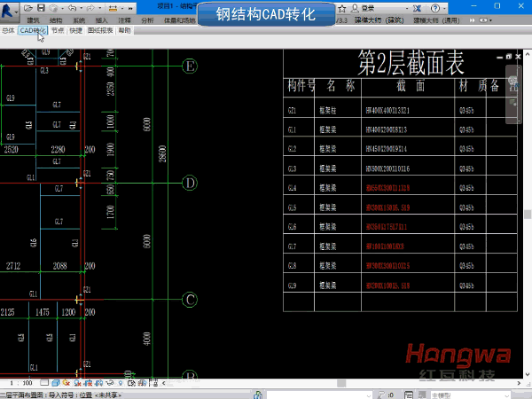Click the Open file icon
This screenshot has height=399, width=532.
tap(28, 8)
